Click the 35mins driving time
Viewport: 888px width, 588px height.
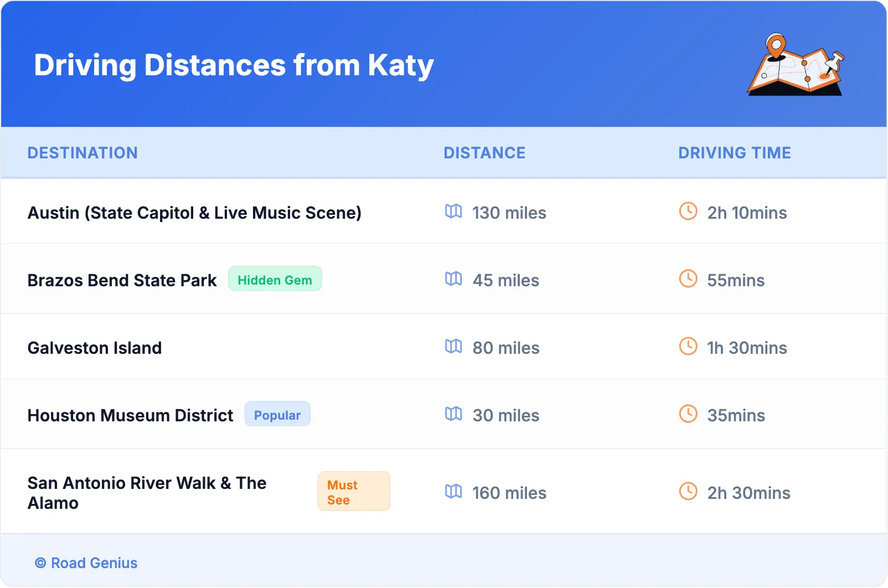point(736,415)
